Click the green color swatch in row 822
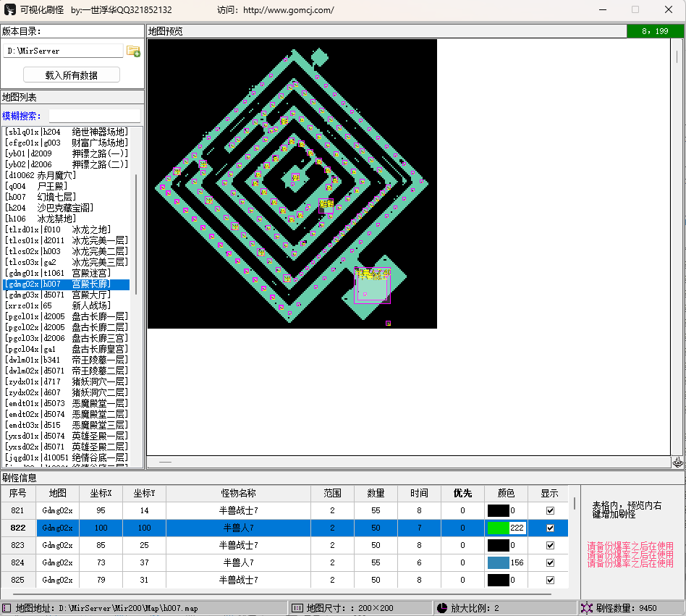This screenshot has width=686, height=616. coord(498,528)
